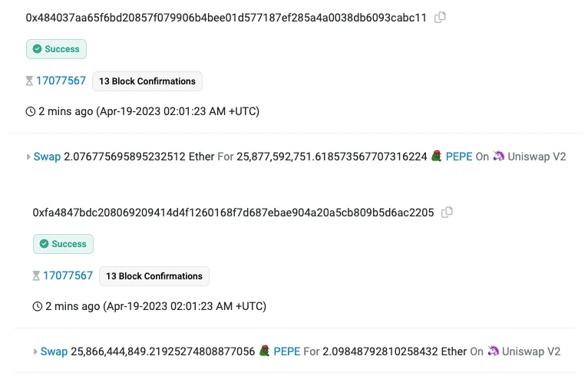This screenshot has height=376, width=588.
Task: Click Uniswap unicorn icon in first swap
Action: coord(498,156)
